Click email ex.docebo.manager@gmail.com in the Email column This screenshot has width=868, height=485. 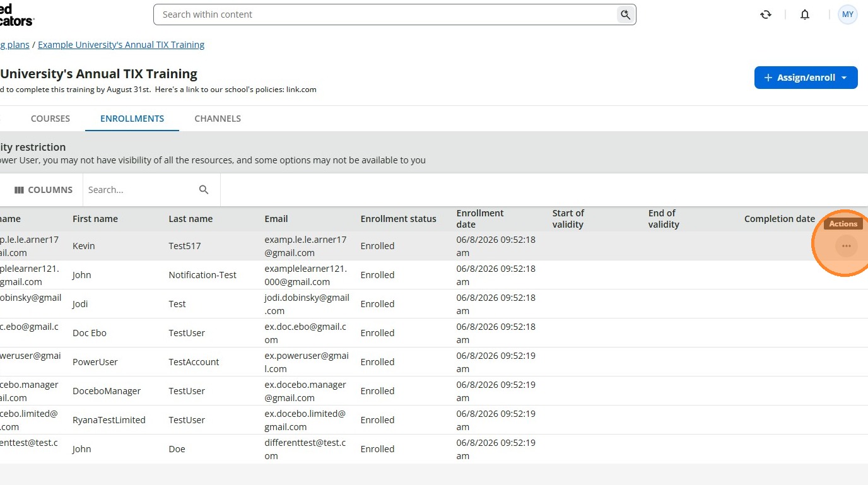tap(305, 391)
